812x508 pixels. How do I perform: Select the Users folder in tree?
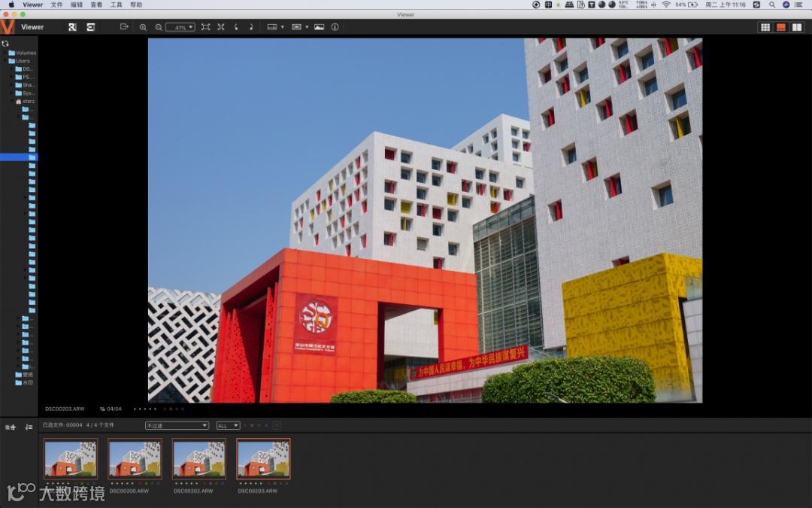tap(19, 61)
